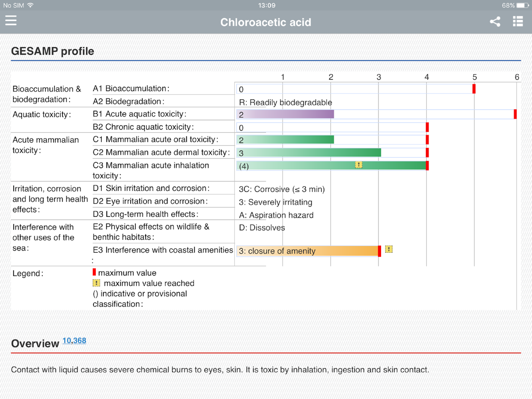Tap 'D: Dissolves' value
Image resolution: width=532 pixels, height=399 pixels.
point(262,228)
